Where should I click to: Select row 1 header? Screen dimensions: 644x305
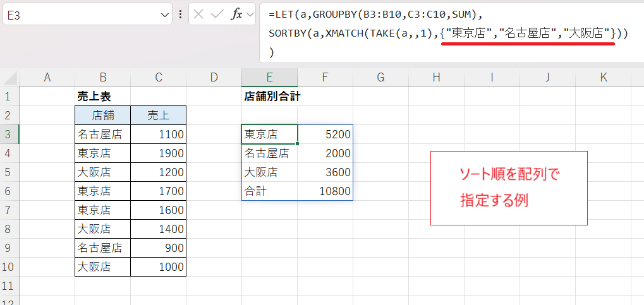(x=9, y=97)
